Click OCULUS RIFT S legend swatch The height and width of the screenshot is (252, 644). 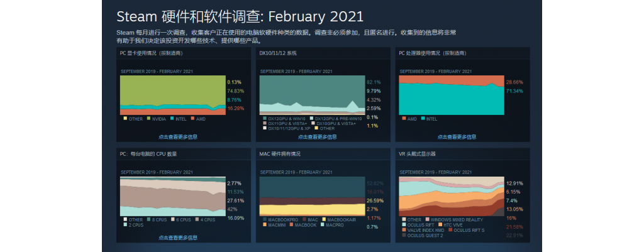[x=450, y=230]
